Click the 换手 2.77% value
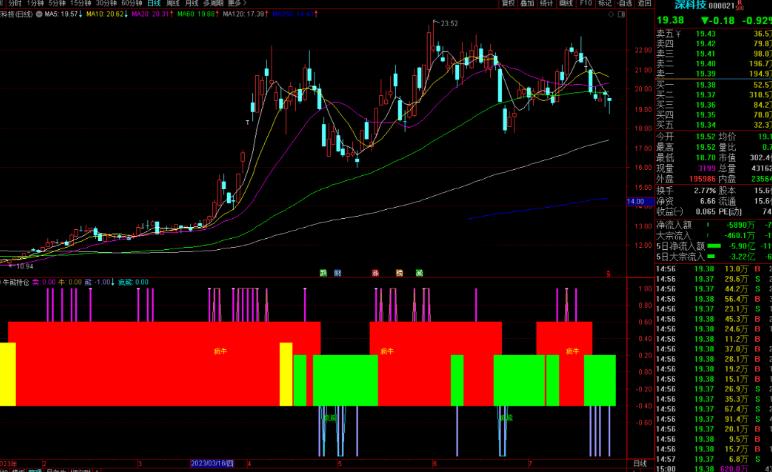Image resolution: width=772 pixels, height=472 pixels. pyautogui.click(x=705, y=190)
